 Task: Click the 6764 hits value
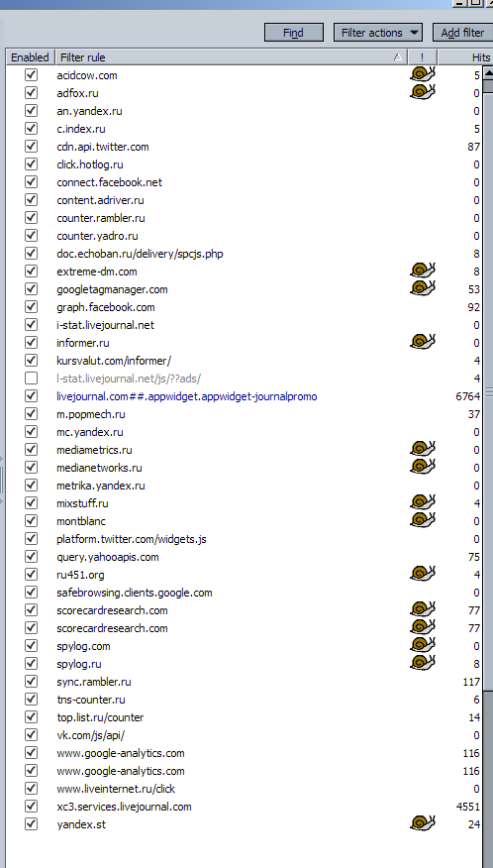click(x=467, y=396)
